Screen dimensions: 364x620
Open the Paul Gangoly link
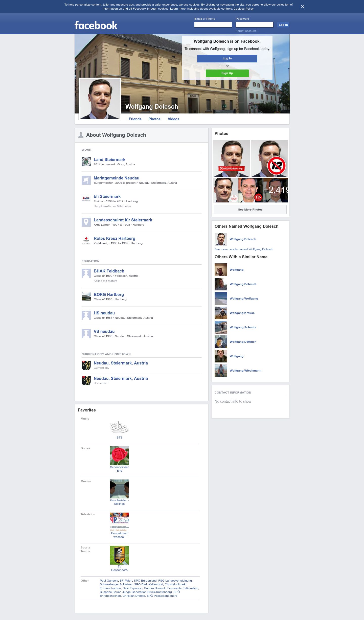point(109,581)
